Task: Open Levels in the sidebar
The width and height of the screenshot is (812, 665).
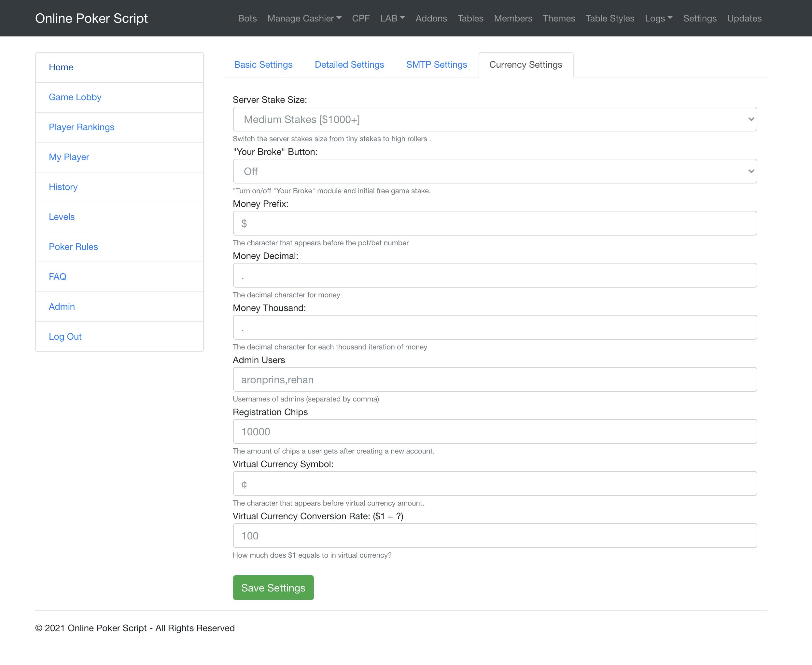Action: [119, 217]
